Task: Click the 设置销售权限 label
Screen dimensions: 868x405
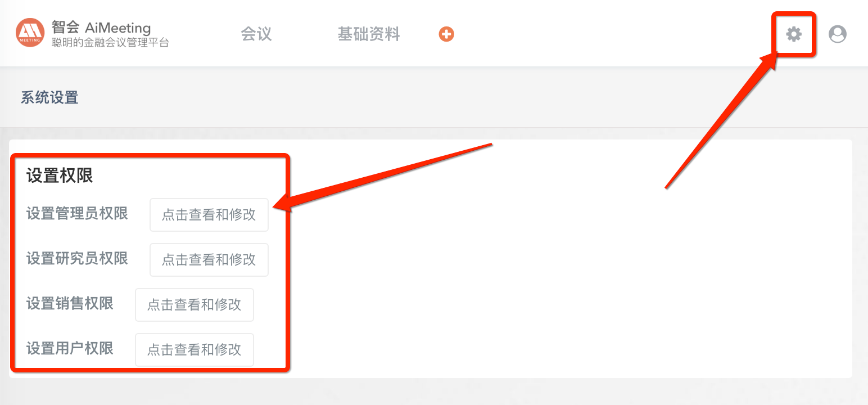Action: point(70,304)
